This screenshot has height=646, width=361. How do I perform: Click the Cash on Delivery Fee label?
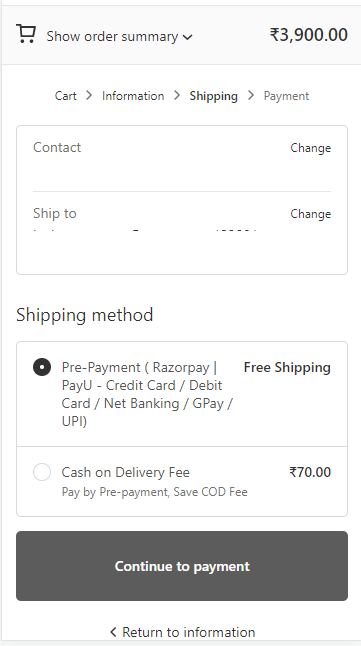tap(126, 472)
